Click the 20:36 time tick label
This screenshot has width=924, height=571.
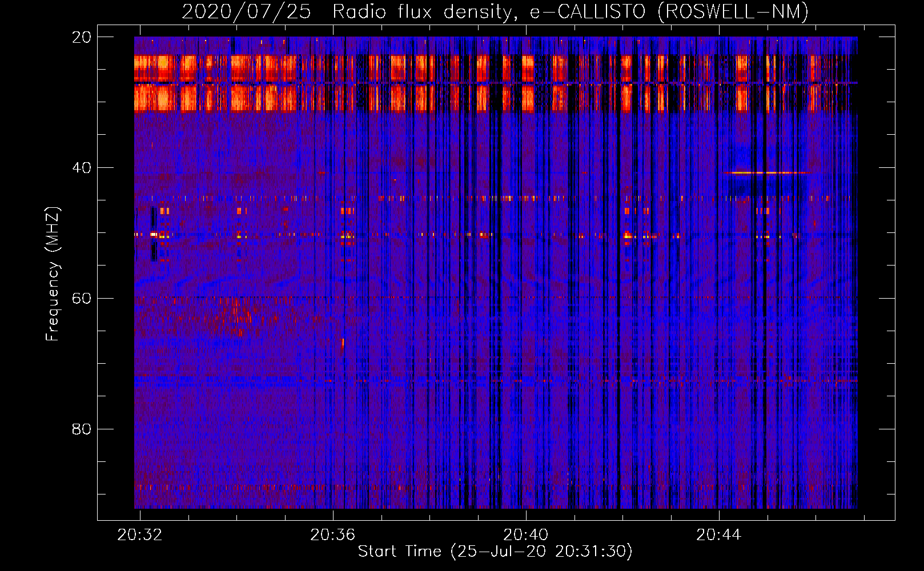[x=333, y=535]
